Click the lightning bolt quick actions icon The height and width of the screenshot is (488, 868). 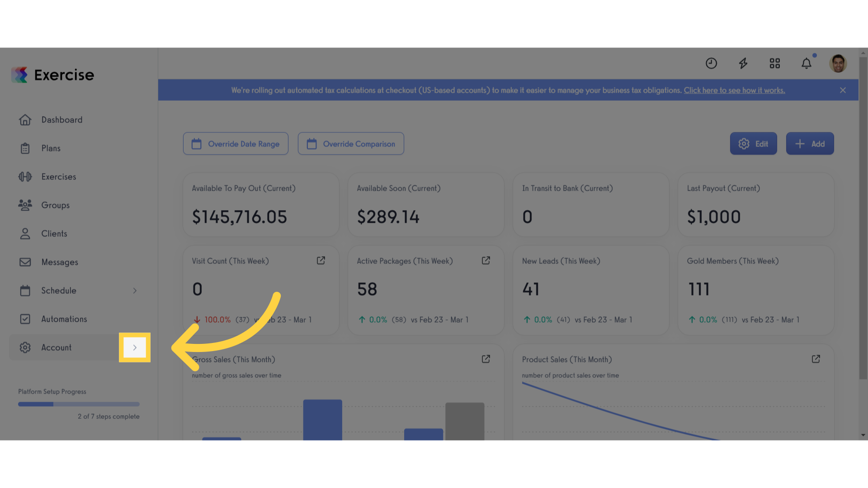[743, 63]
